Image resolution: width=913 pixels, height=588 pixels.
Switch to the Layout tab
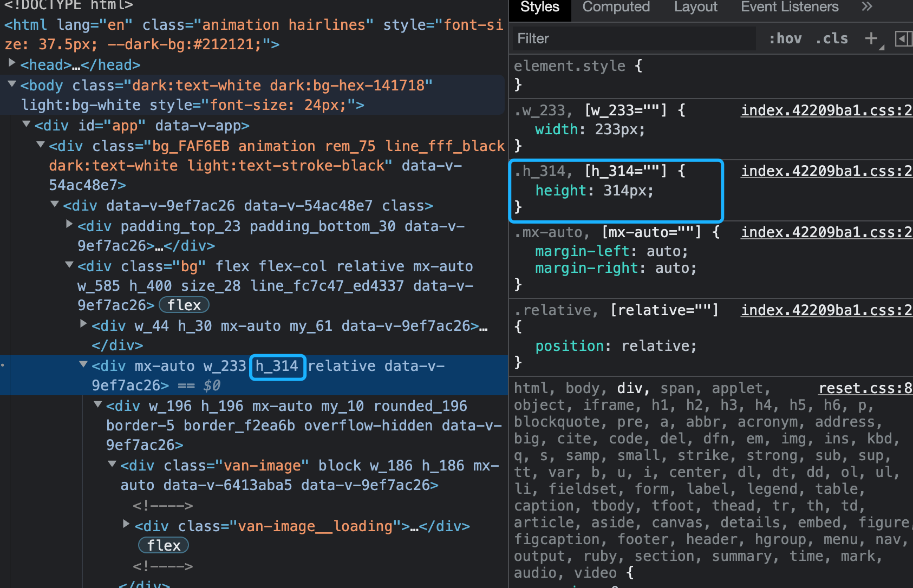[695, 8]
